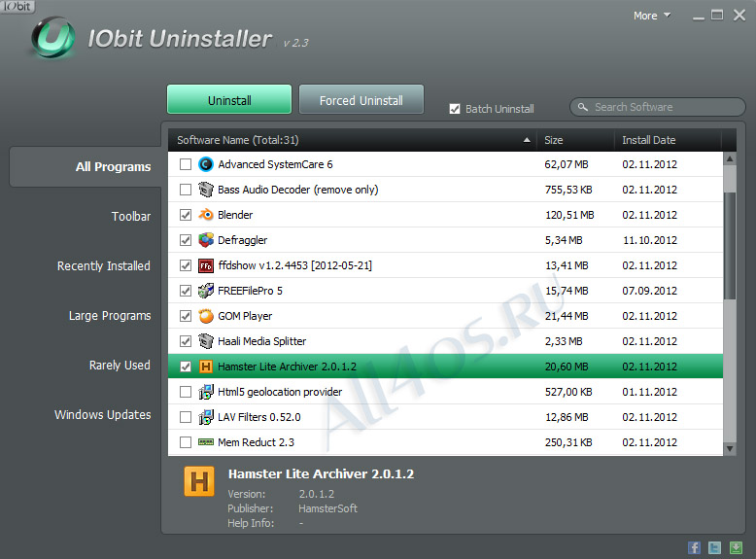Click the IObit Uninstaller logo
This screenshot has width=756, height=559.
53,38
